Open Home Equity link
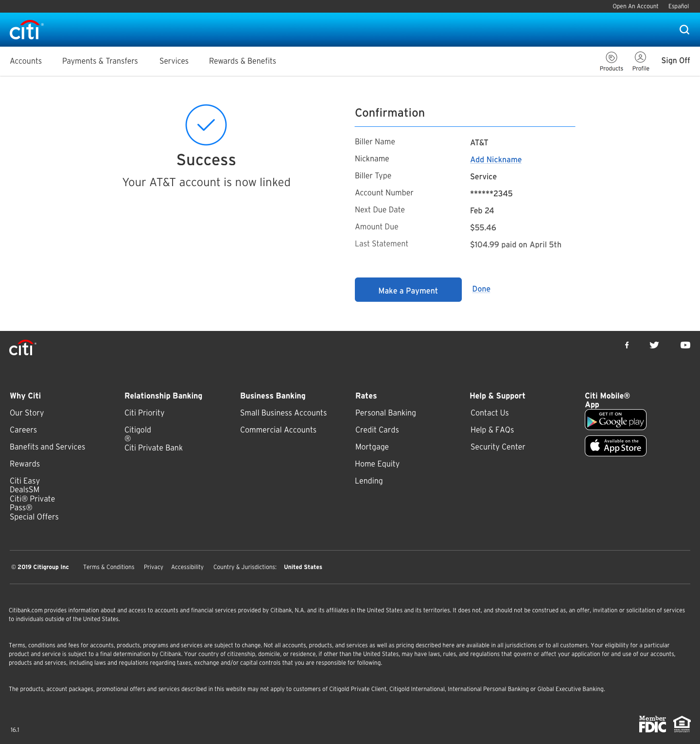Image resolution: width=700 pixels, height=744 pixels. (x=377, y=464)
